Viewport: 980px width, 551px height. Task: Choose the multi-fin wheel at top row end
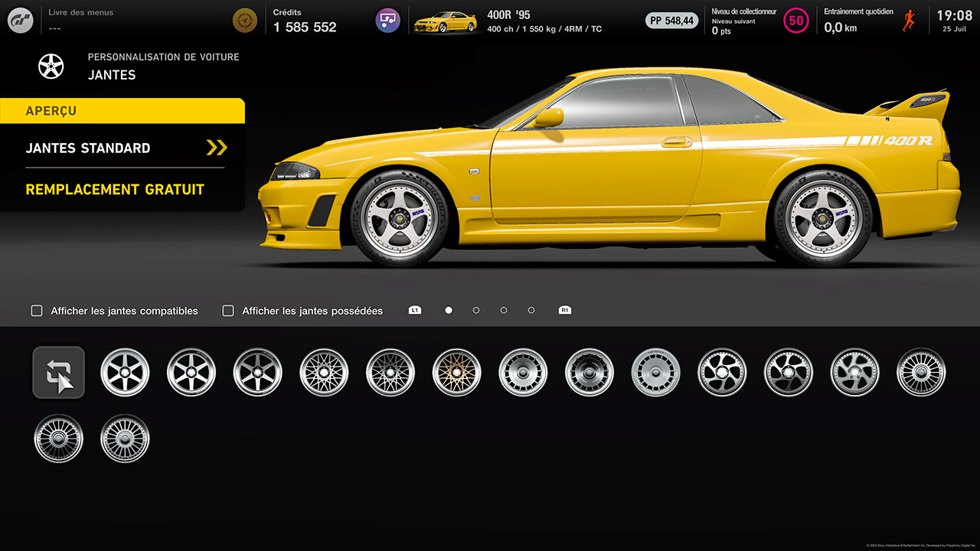[921, 373]
